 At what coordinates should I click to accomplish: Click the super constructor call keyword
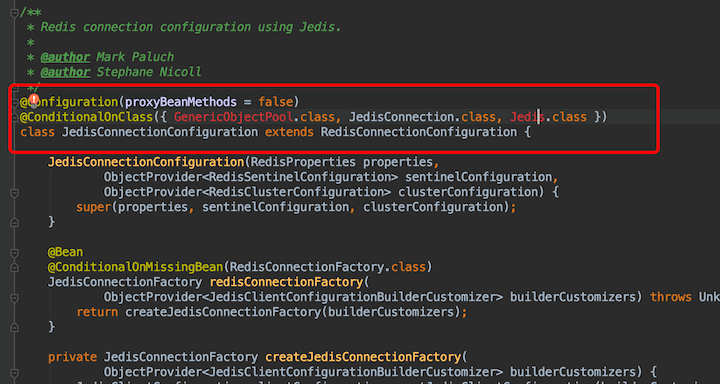94,207
